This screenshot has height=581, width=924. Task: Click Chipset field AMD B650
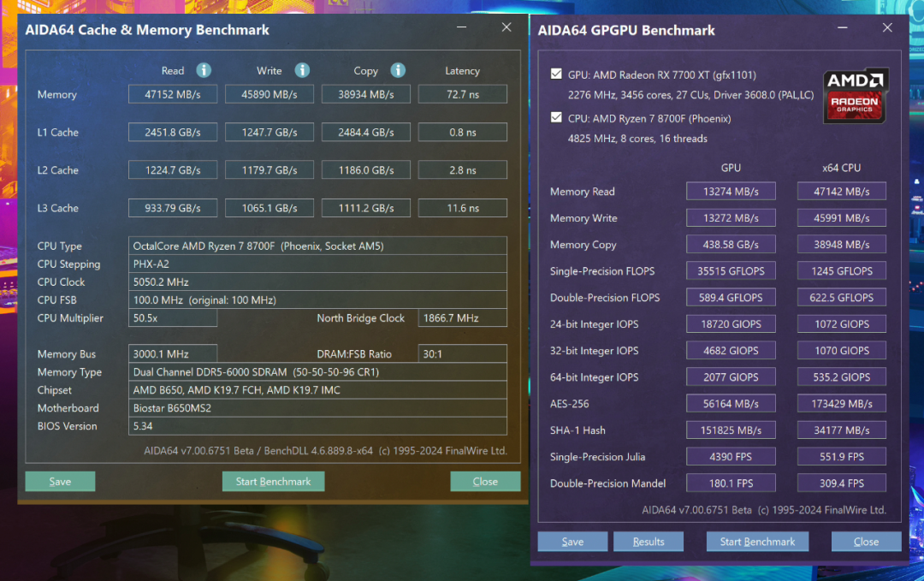[317, 389]
